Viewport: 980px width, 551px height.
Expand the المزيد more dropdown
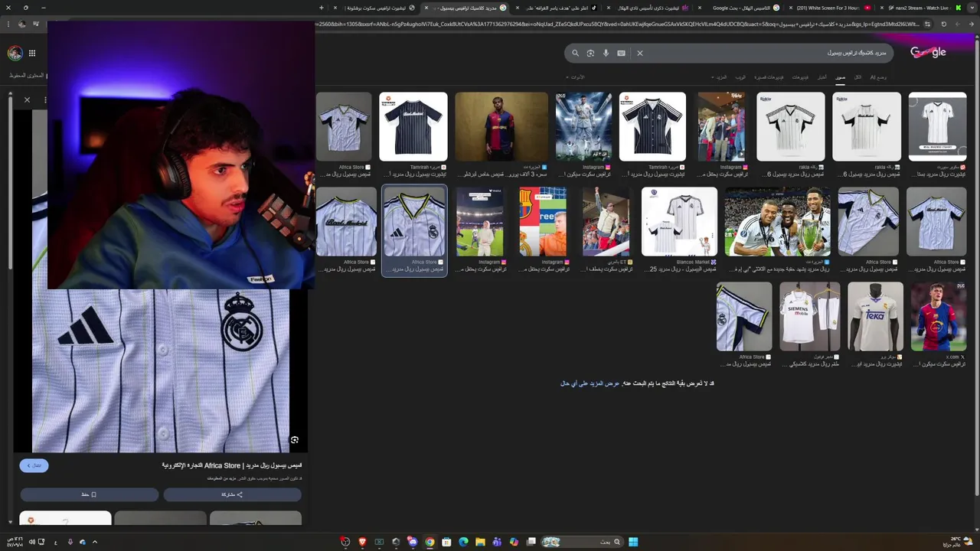719,77
